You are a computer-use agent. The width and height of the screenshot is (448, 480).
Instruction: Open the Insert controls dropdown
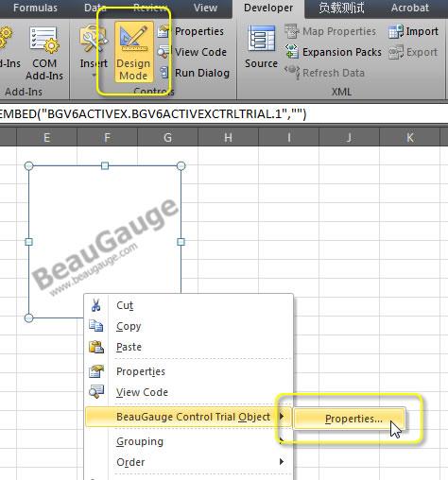94,52
